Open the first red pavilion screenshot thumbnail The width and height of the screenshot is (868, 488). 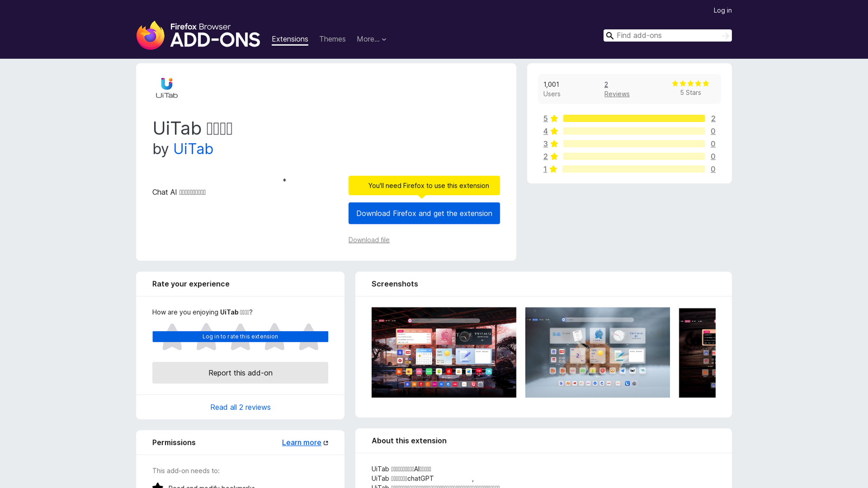pos(444,352)
